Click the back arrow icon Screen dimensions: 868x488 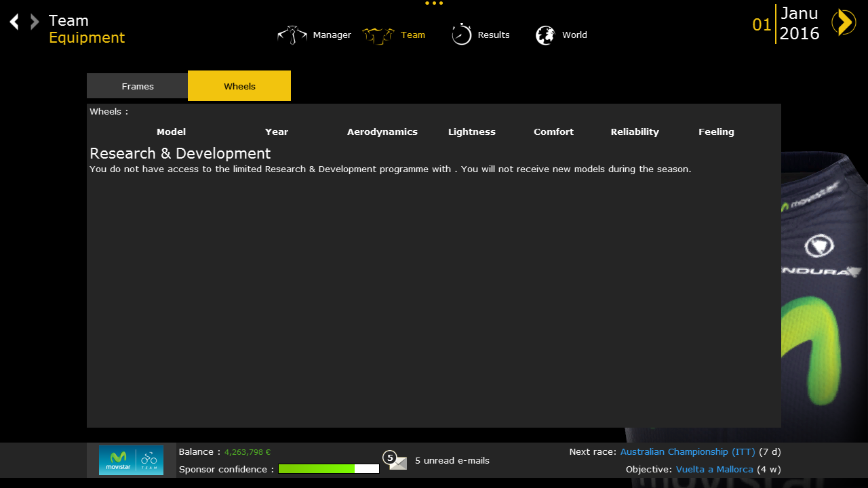click(x=14, y=22)
